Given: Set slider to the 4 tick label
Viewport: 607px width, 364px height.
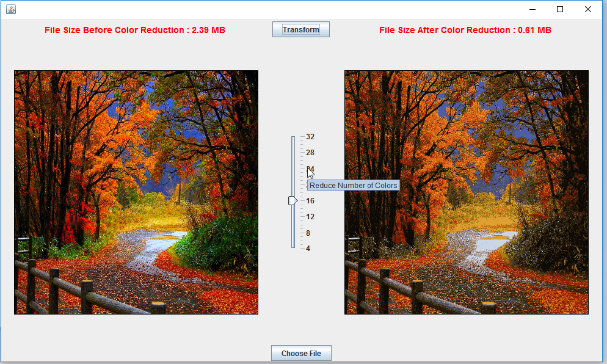Looking at the screenshot, I should click(x=308, y=249).
